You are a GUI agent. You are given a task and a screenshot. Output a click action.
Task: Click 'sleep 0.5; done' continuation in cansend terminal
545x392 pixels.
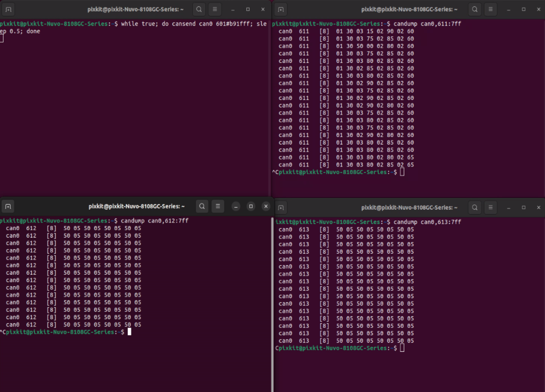20,31
